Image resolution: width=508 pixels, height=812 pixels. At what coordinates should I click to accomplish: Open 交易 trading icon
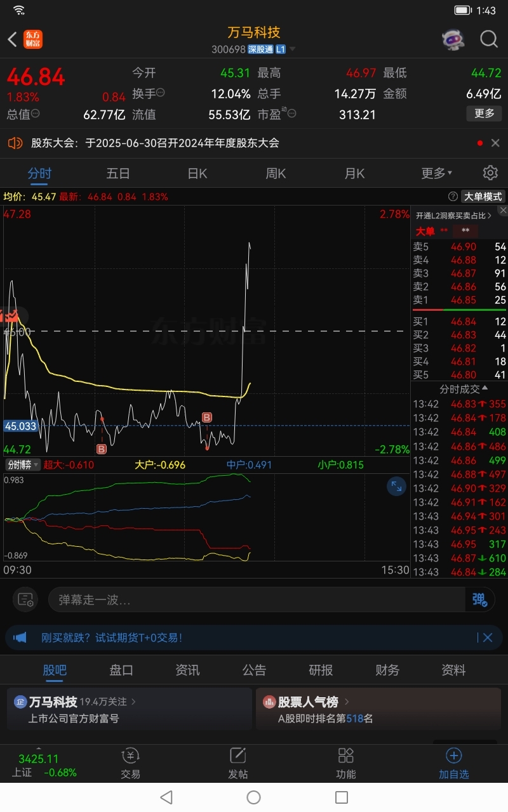130,763
